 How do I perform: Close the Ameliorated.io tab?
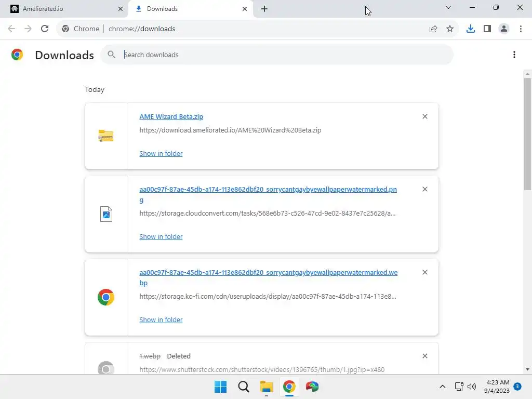(121, 9)
